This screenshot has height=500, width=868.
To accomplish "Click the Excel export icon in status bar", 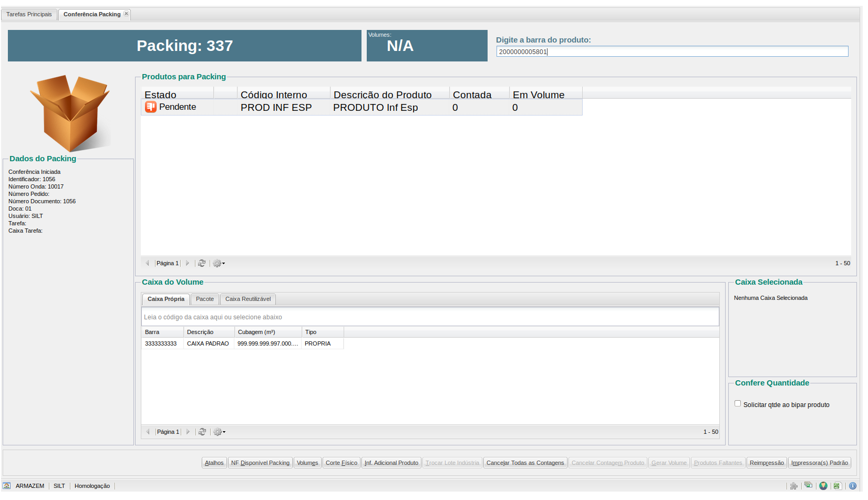I will [837, 486].
